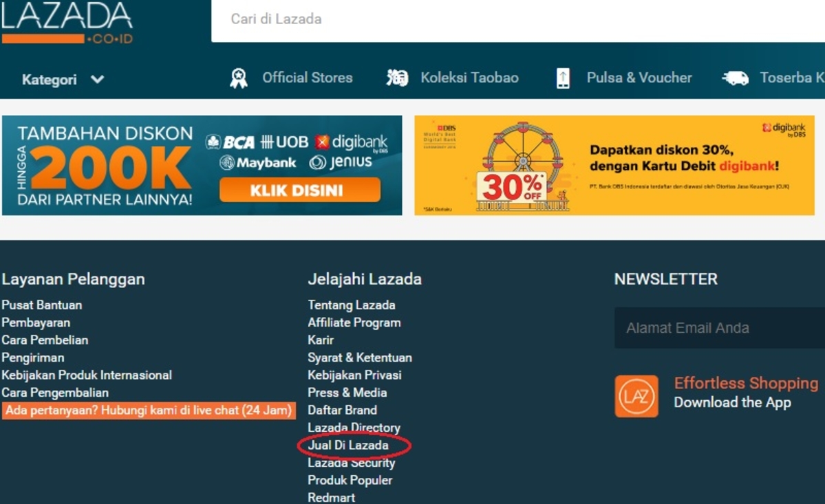Click the Toserba delivery truck icon
Screen dimensions: 825x504
[735, 78]
